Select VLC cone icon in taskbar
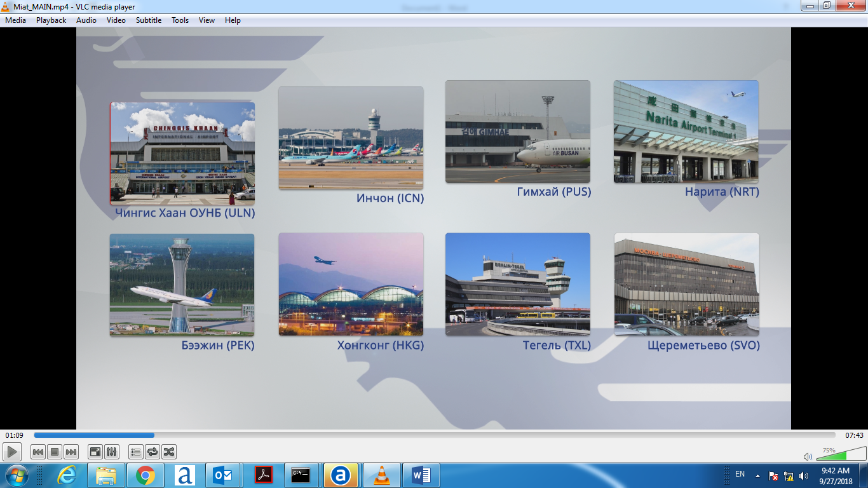 381,475
